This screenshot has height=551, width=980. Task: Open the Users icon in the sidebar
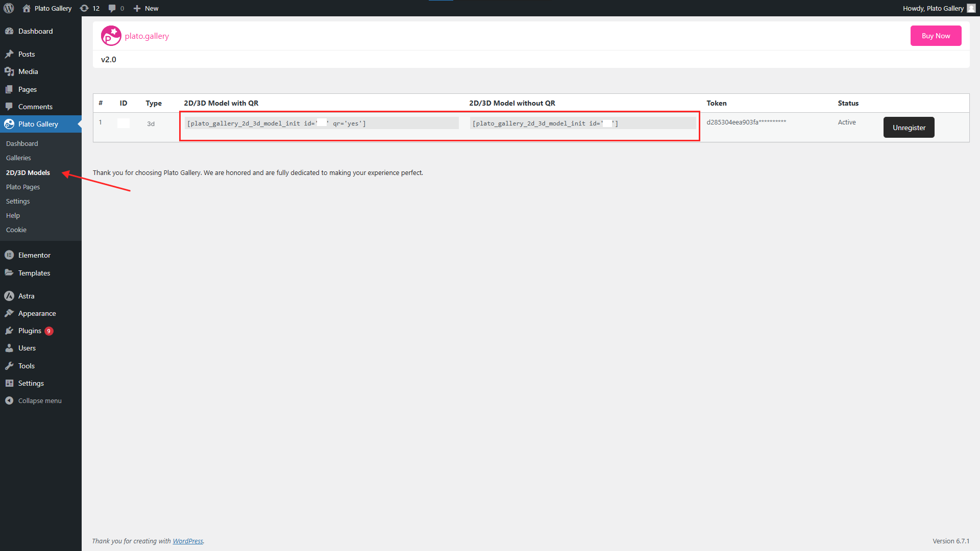coord(10,348)
